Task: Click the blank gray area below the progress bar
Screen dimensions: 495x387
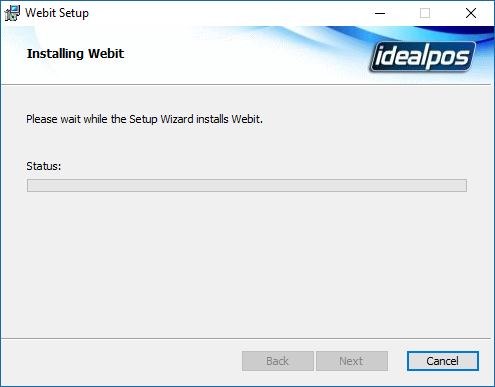Action: pyautogui.click(x=247, y=263)
